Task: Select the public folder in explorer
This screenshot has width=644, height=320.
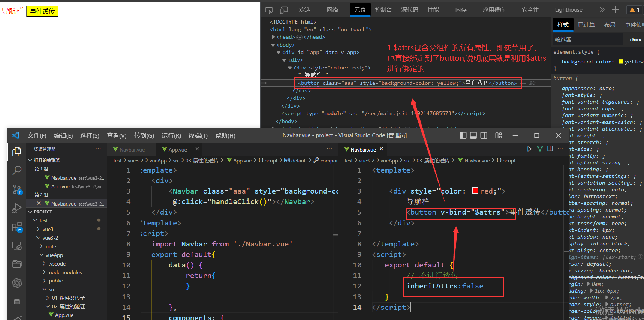Action: [x=55, y=281]
